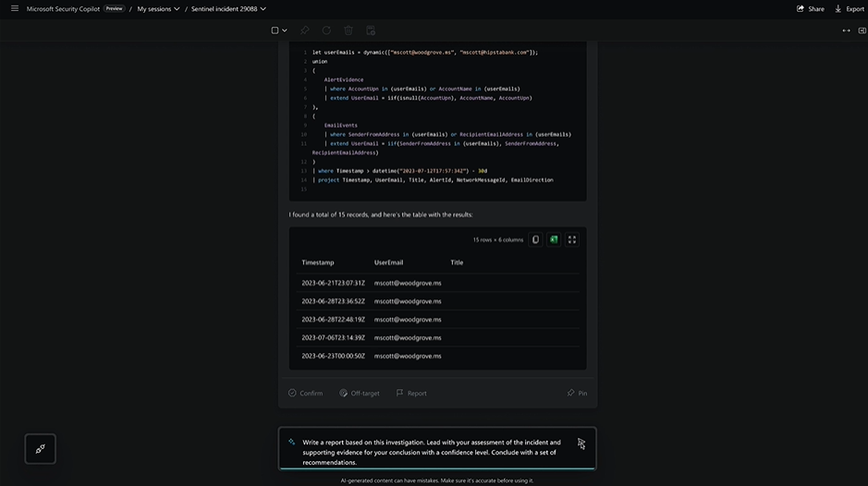The width and height of the screenshot is (868, 486).
Task: Copy the results table to clipboard
Action: (535, 239)
